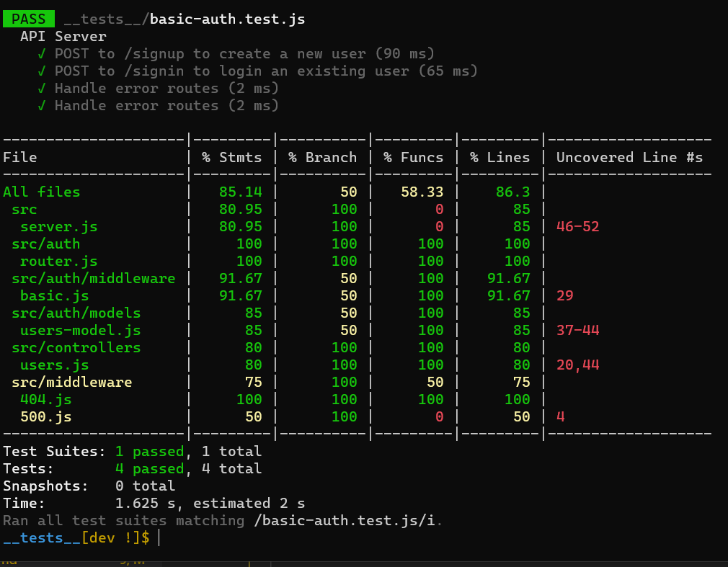Click the 0 functions value for 500.js

[x=439, y=416]
